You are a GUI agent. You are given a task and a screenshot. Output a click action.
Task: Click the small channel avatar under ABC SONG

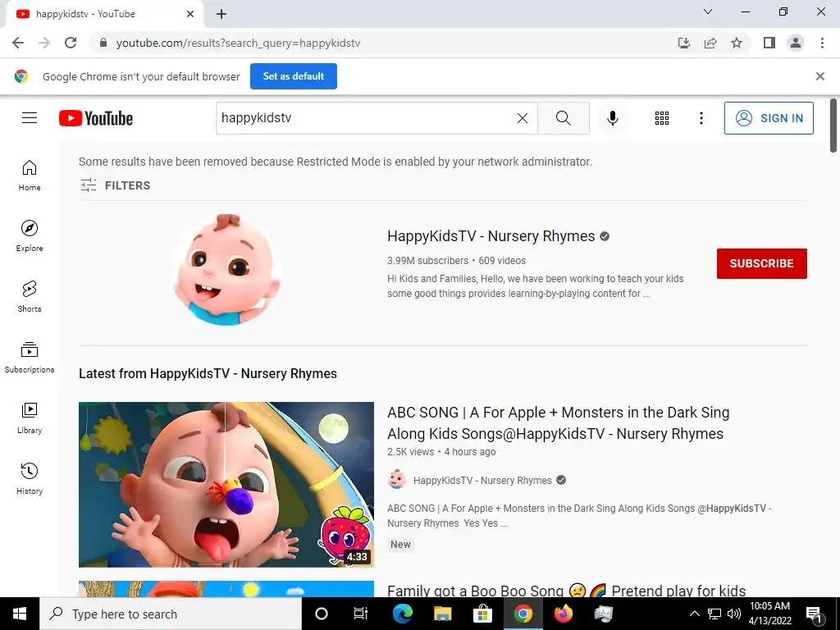tap(397, 479)
